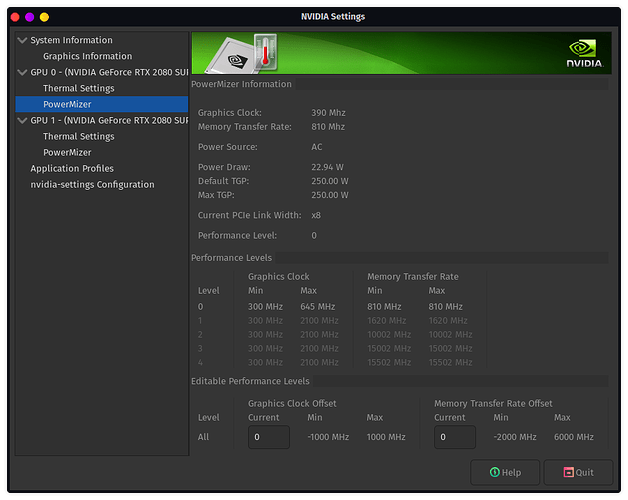Image resolution: width=628 pixels, height=500 pixels.
Task: Select PowerMizer under GPU 0
Action: [x=67, y=104]
